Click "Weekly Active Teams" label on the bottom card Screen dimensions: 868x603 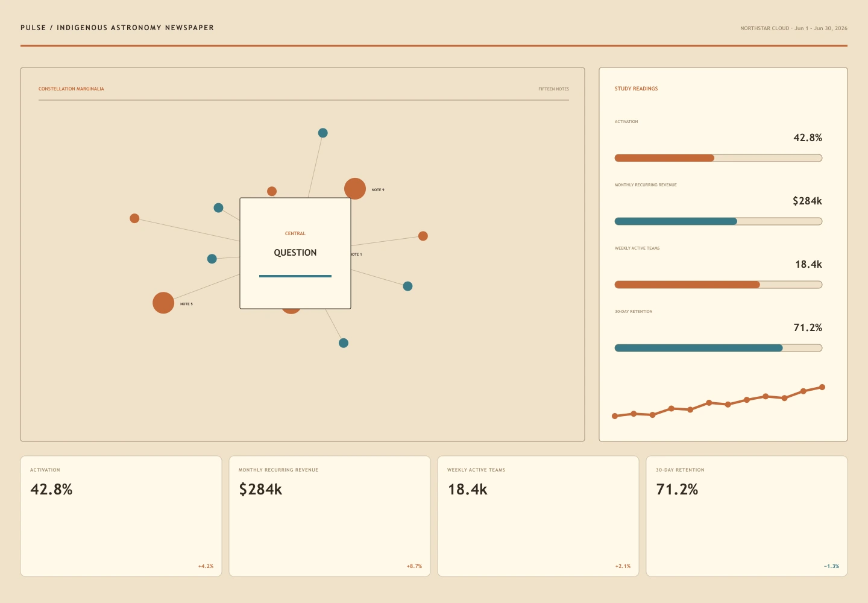coord(476,470)
